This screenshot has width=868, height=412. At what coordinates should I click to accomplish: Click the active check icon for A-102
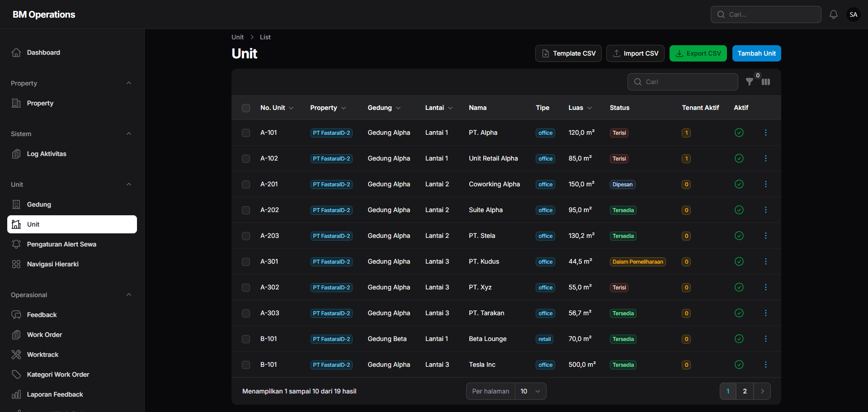click(739, 158)
